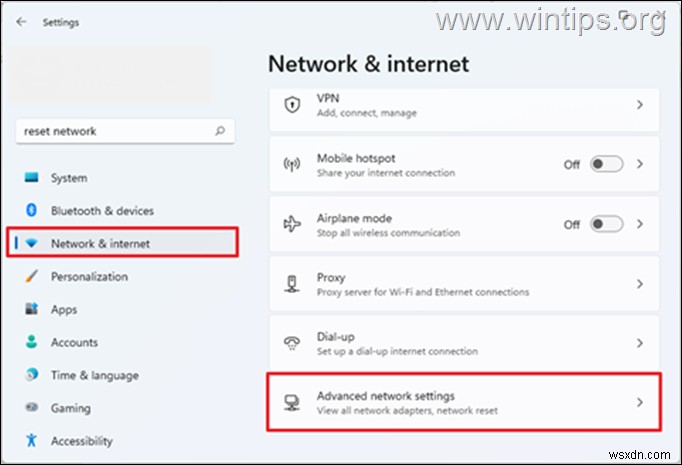Turn on the Mobile hotspot toggle
Viewport: 682px width, 465px height.
coord(607,164)
